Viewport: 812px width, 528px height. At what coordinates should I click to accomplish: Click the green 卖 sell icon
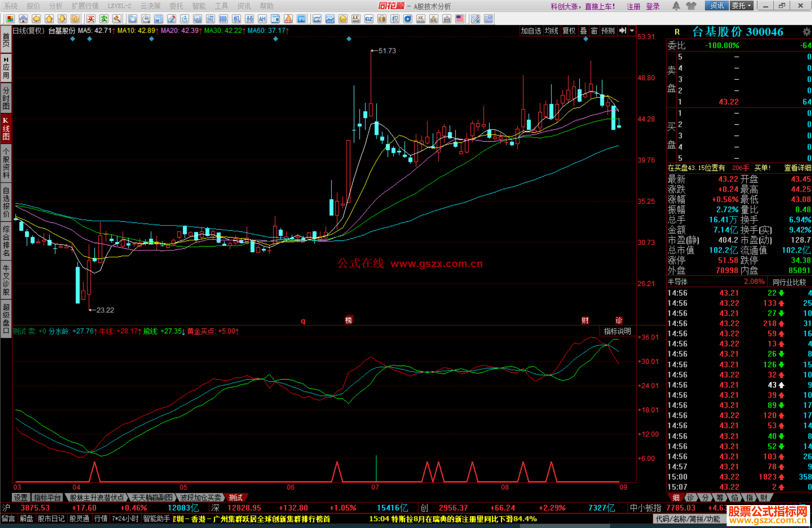tap(104, 19)
